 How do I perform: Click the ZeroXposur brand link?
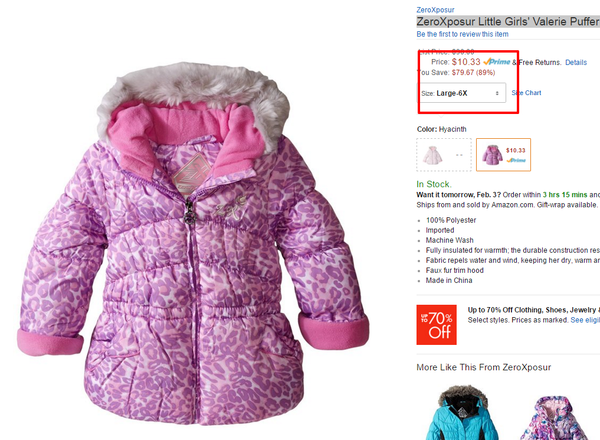tap(435, 10)
